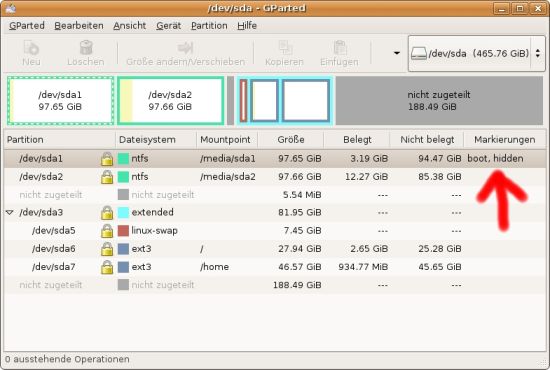Click the 25.28 GiB unused cell
Image resolution: width=550 pixels, height=370 pixels.
coord(440,249)
